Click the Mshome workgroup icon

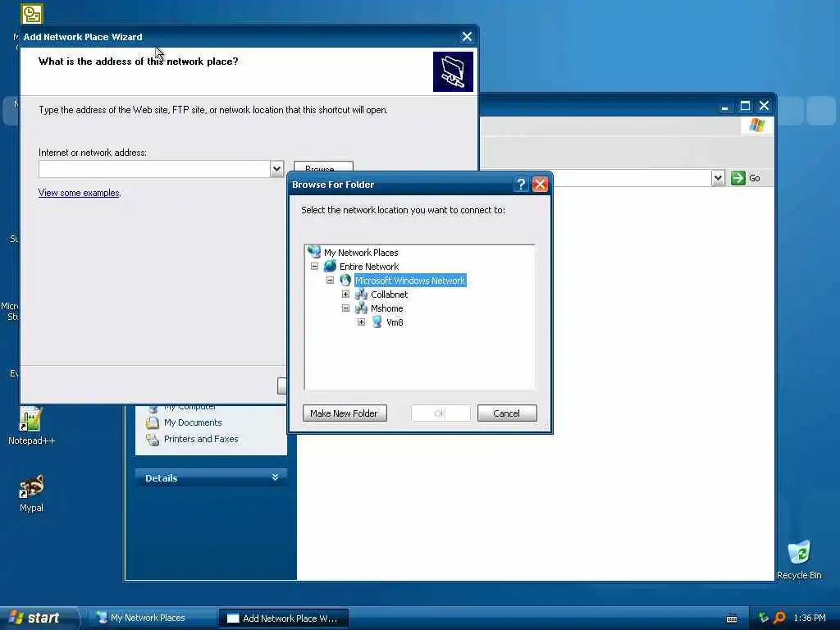[361, 308]
